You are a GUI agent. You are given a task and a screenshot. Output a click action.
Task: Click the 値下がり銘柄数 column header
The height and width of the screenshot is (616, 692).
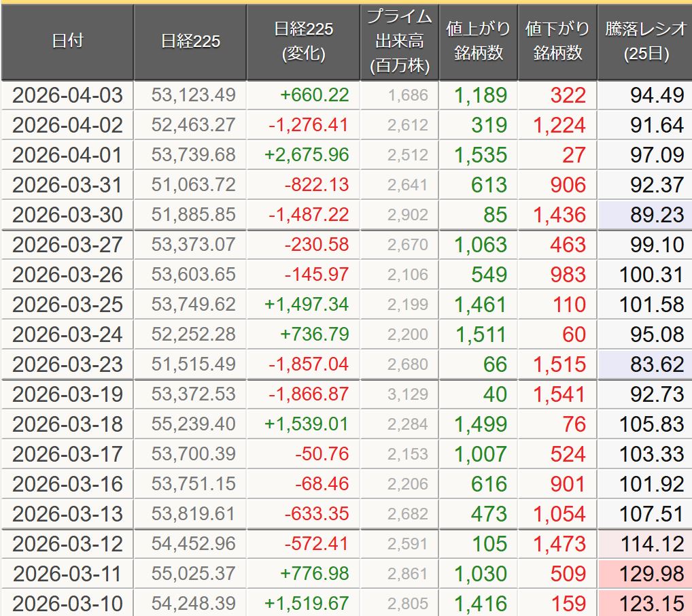(557, 41)
